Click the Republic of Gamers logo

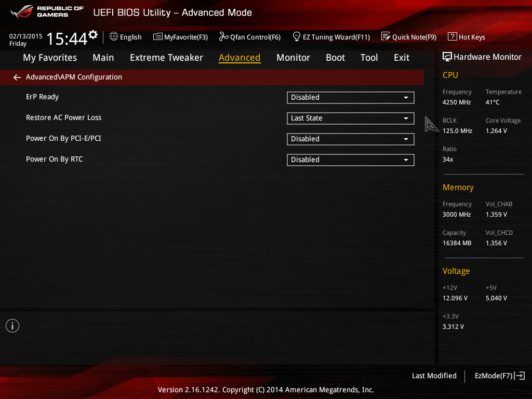(x=47, y=11)
